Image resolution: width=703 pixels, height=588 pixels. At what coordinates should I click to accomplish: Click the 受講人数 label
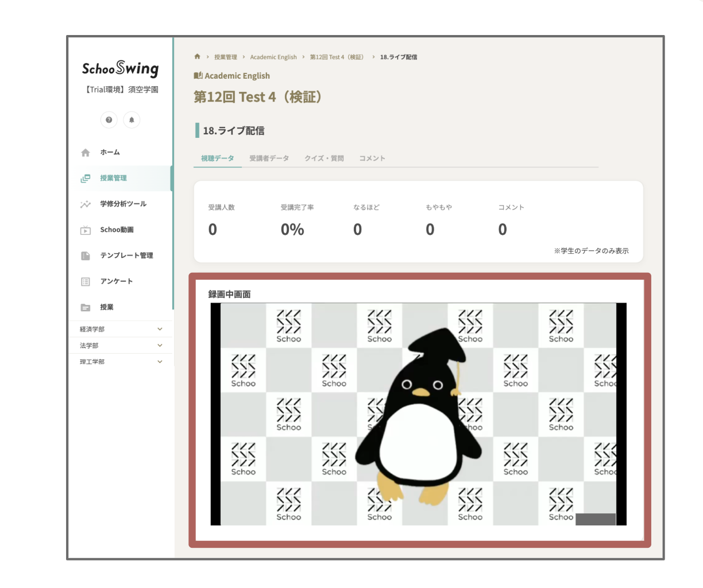221,207
